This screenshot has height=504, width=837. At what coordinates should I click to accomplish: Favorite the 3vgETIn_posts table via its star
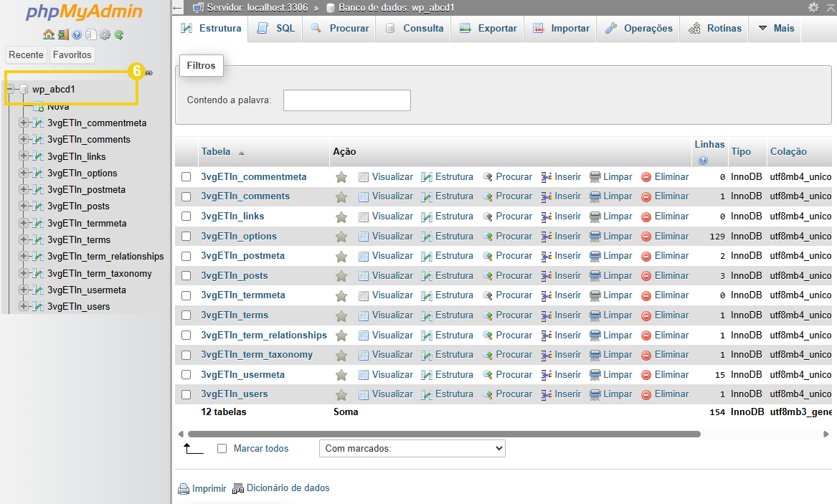click(x=341, y=275)
